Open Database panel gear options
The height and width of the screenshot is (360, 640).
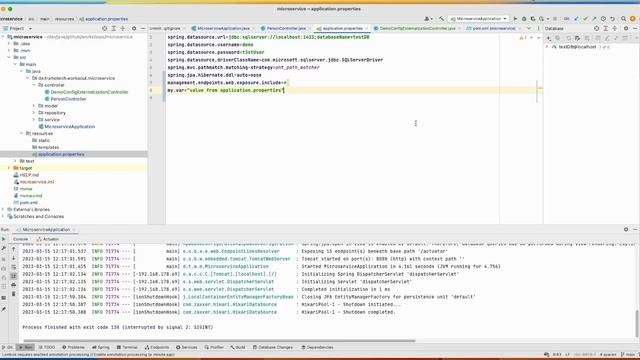(x=626, y=29)
